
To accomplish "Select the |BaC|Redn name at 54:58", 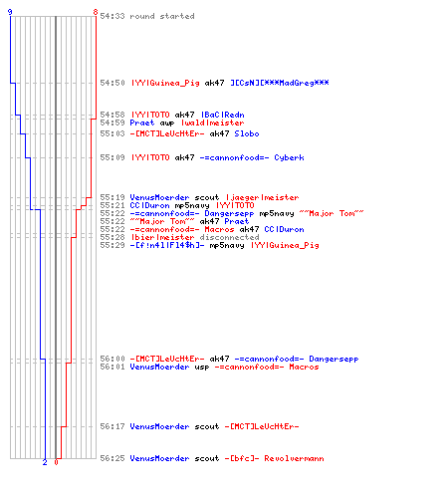I will pyautogui.click(x=222, y=115).
